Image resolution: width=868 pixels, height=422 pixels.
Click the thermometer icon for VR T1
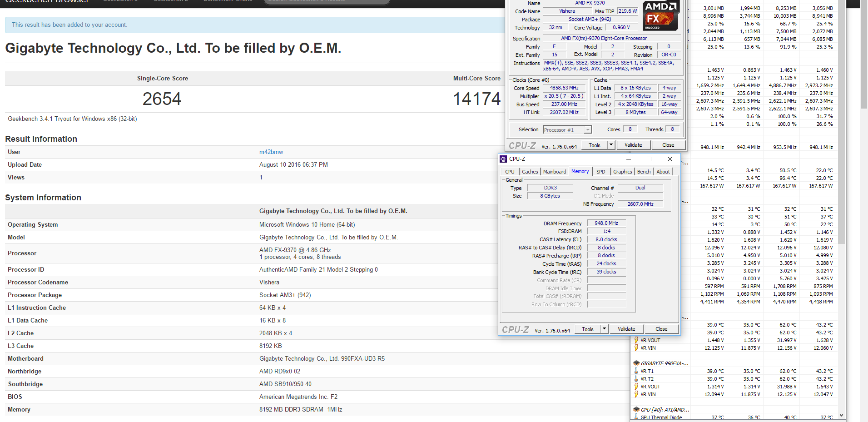point(636,371)
